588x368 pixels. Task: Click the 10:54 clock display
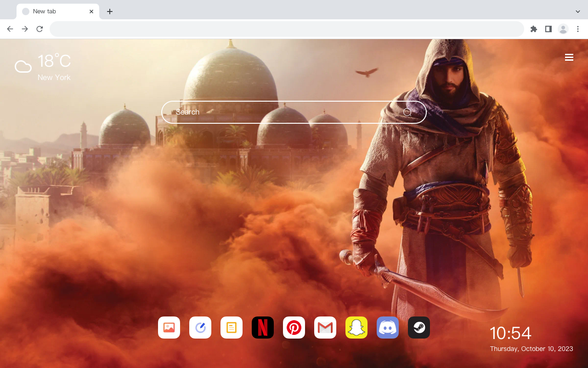(x=510, y=333)
